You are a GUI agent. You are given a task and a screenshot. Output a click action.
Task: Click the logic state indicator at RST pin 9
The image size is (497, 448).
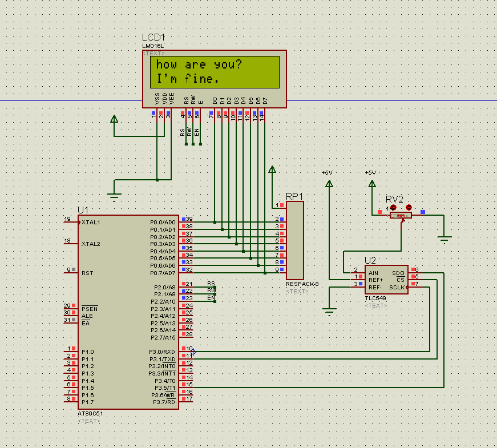pyautogui.click(x=74, y=269)
